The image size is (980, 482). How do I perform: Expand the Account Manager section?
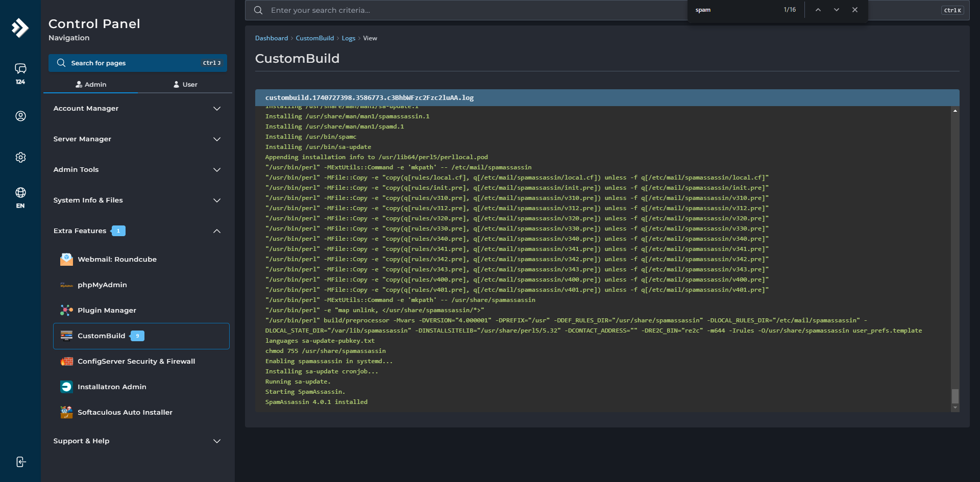pos(137,109)
